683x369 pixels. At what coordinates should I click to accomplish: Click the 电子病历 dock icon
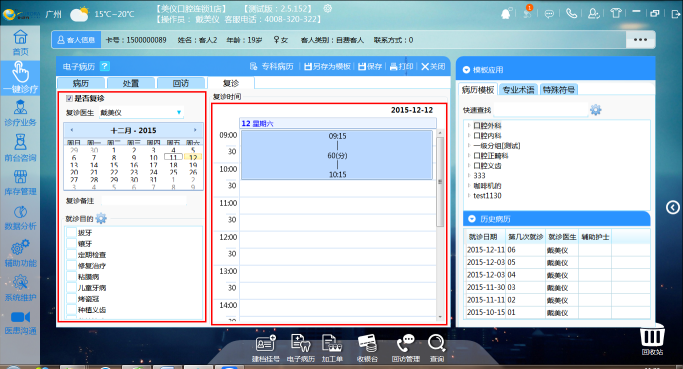(x=301, y=348)
